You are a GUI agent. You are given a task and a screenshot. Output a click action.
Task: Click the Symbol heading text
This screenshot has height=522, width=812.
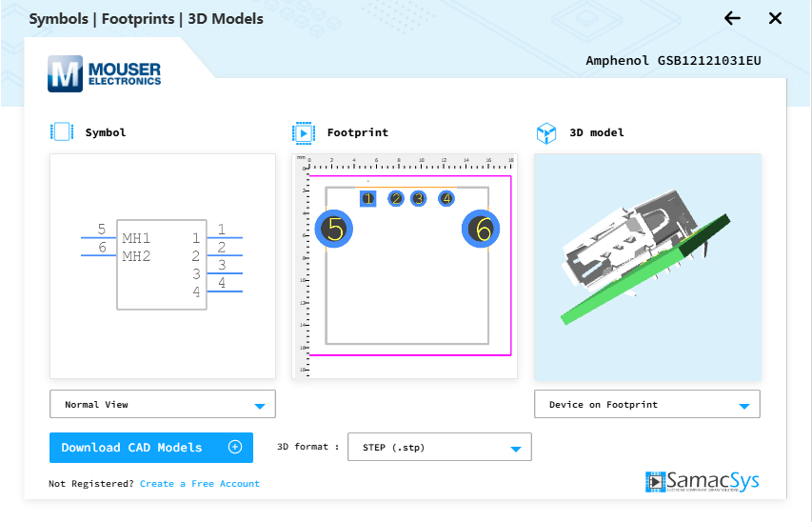click(x=106, y=132)
